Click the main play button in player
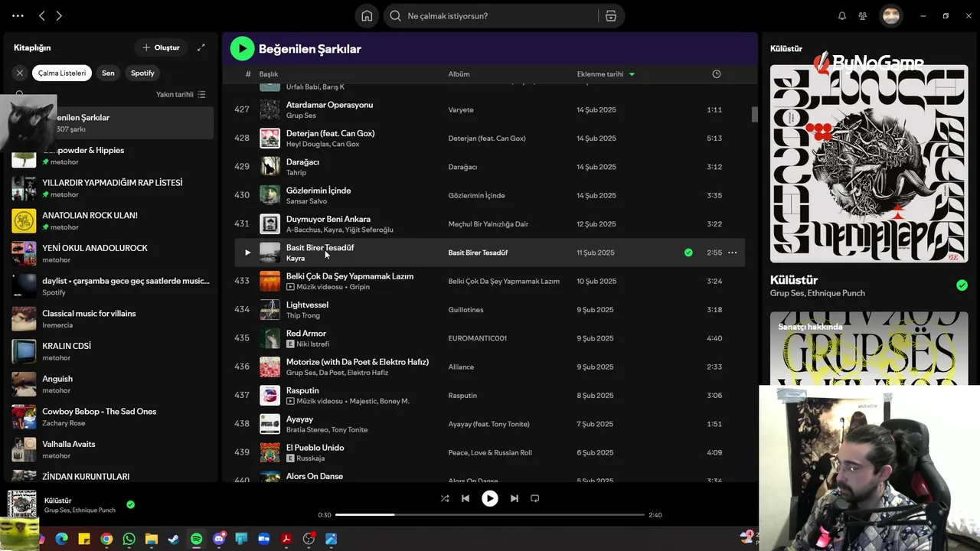 point(490,498)
